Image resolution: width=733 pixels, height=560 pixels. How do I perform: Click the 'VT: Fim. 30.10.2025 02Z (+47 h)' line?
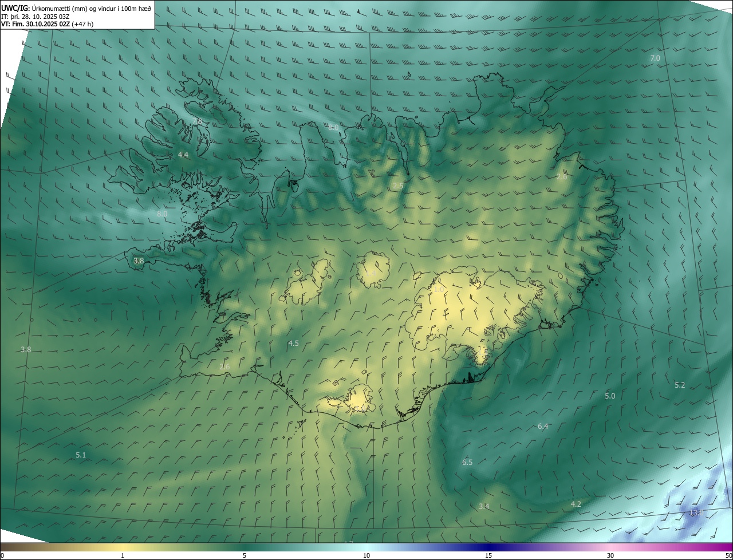48,24
